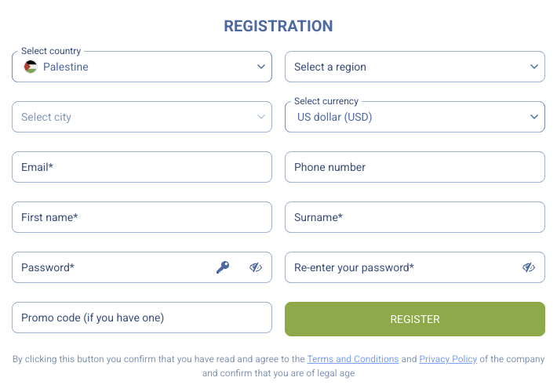Expand the Select a region dropdown

pyautogui.click(x=408, y=67)
